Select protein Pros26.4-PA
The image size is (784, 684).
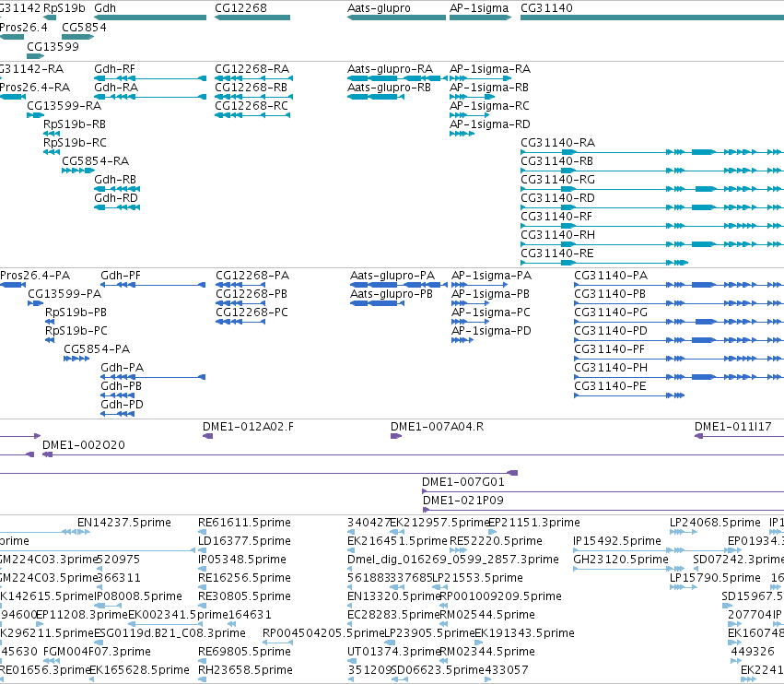point(35,276)
